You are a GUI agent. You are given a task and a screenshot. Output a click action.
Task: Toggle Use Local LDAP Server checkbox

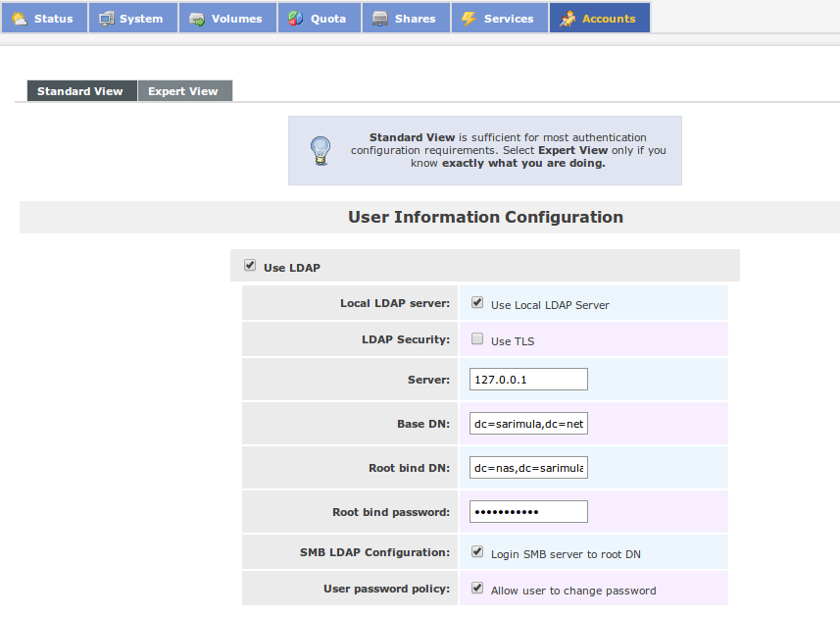coord(477,303)
